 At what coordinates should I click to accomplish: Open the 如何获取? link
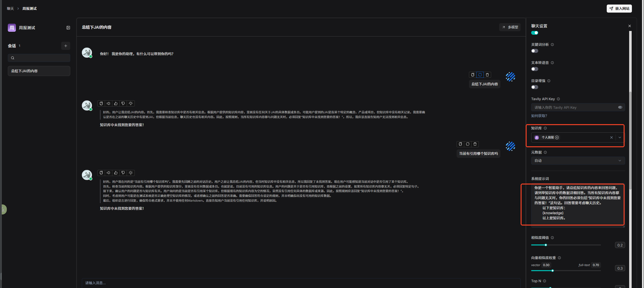[x=539, y=116]
